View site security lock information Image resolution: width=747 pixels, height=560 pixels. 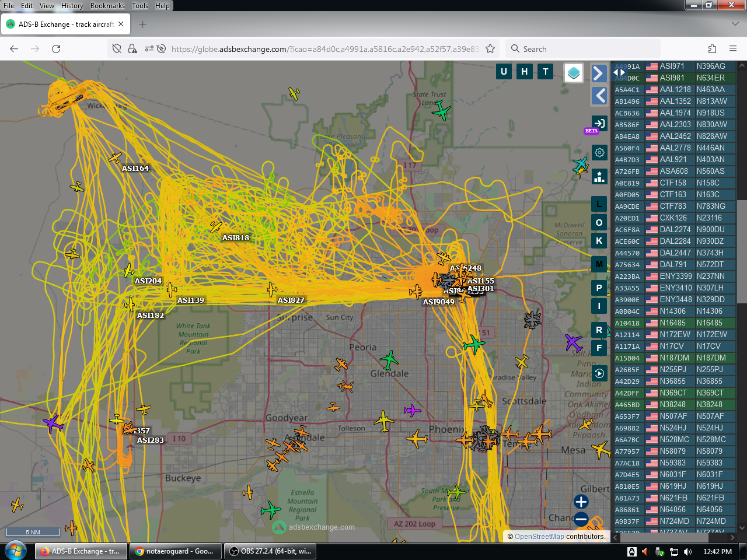click(132, 49)
